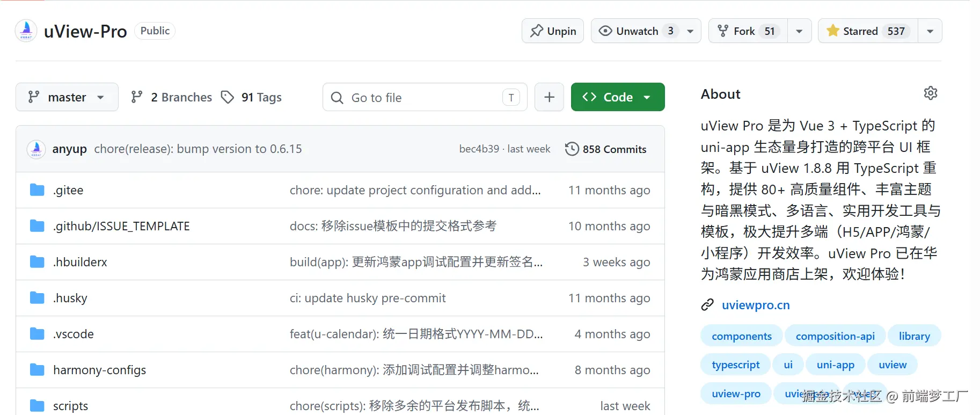
Task: Open the 'chore(harmony)' commit message
Action: pyautogui.click(x=414, y=370)
